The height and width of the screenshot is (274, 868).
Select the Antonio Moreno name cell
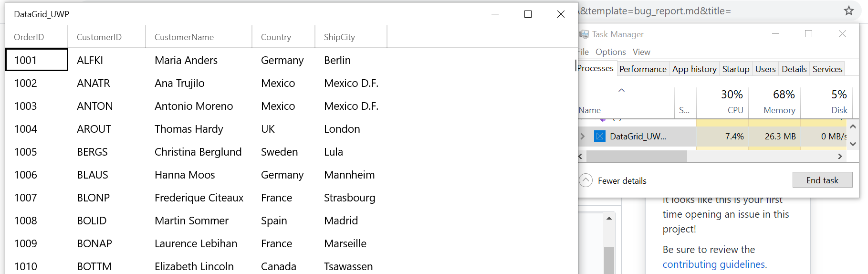click(199, 106)
